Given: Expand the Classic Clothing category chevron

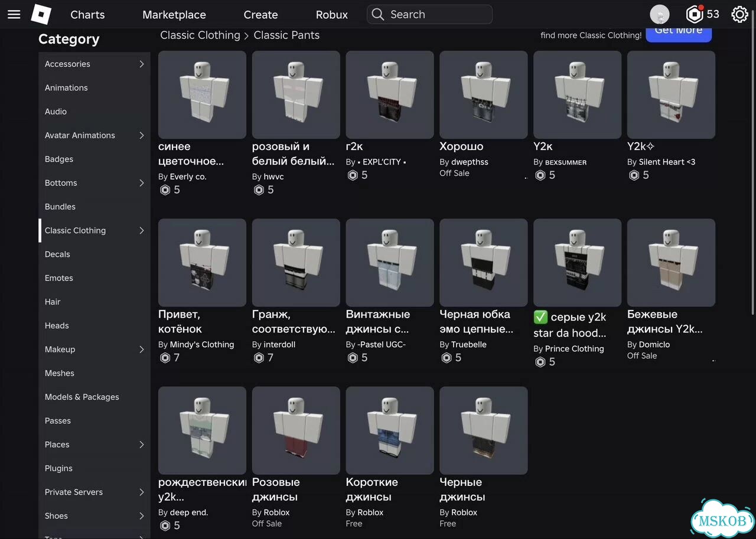Looking at the screenshot, I should click(142, 230).
